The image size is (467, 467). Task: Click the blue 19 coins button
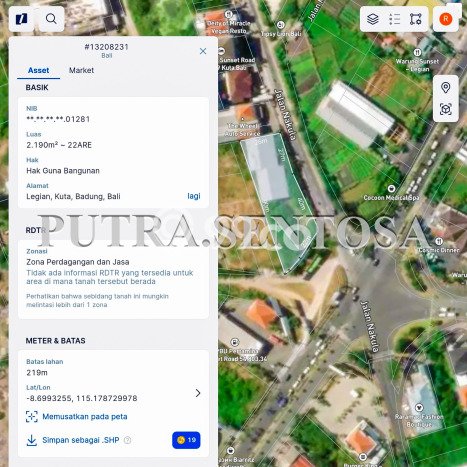coord(186,440)
